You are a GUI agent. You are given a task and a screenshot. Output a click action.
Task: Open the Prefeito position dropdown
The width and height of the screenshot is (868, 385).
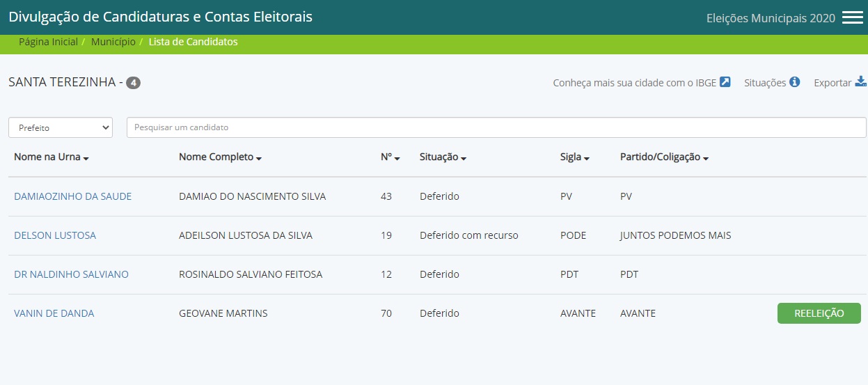(61, 127)
